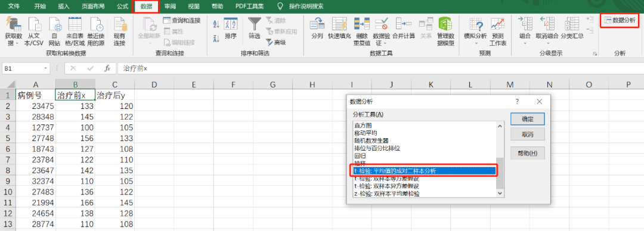Viewport: 644px width, 231px height.
Task: Switch to the 插入 tab
Action: [x=64, y=6]
